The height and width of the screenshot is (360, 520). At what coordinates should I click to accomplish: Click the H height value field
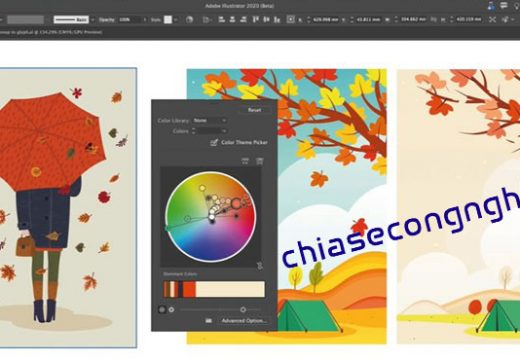(469, 20)
